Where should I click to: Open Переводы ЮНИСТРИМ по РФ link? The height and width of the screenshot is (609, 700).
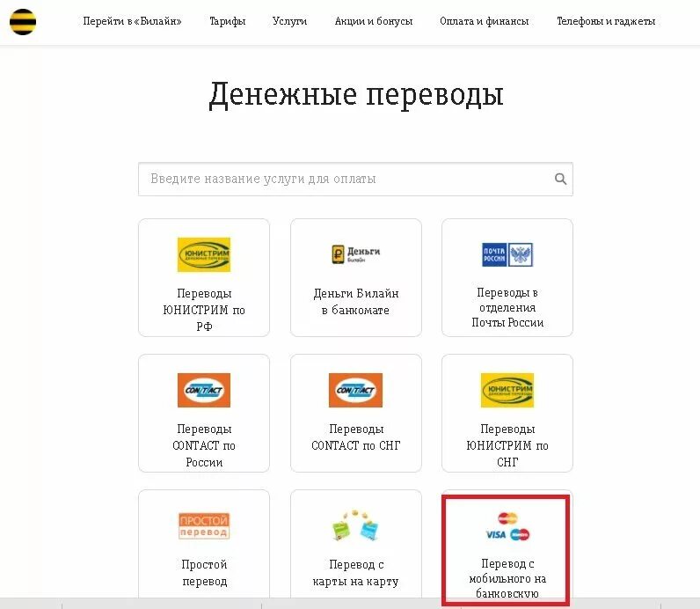(x=204, y=310)
